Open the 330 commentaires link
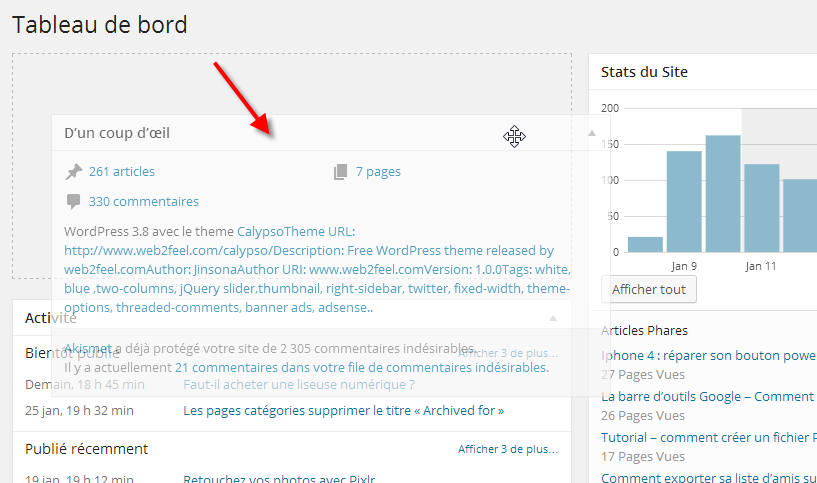 pyautogui.click(x=143, y=201)
